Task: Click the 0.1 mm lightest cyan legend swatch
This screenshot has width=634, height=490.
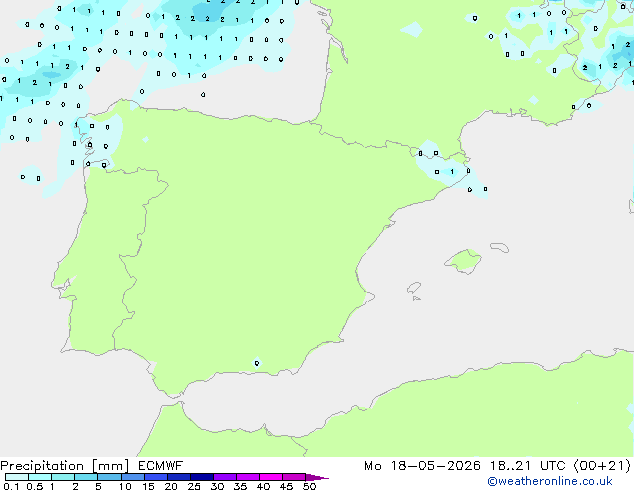Action: pyautogui.click(x=17, y=477)
